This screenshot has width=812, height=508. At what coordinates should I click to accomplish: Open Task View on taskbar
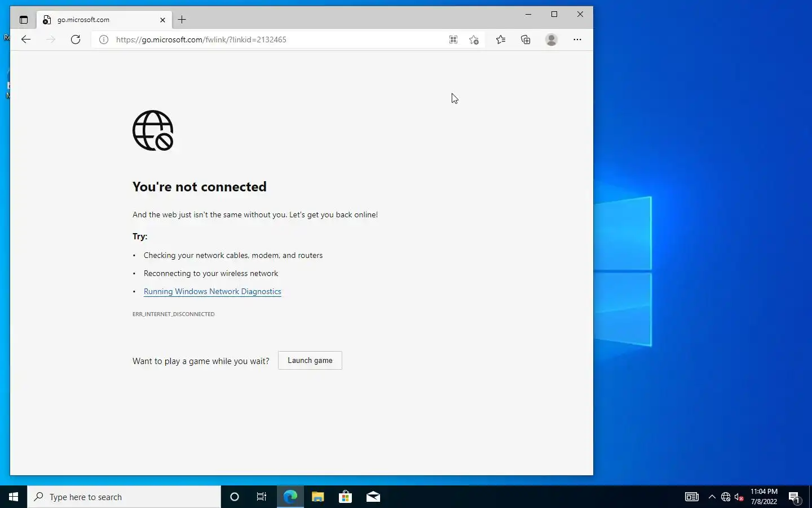click(262, 497)
